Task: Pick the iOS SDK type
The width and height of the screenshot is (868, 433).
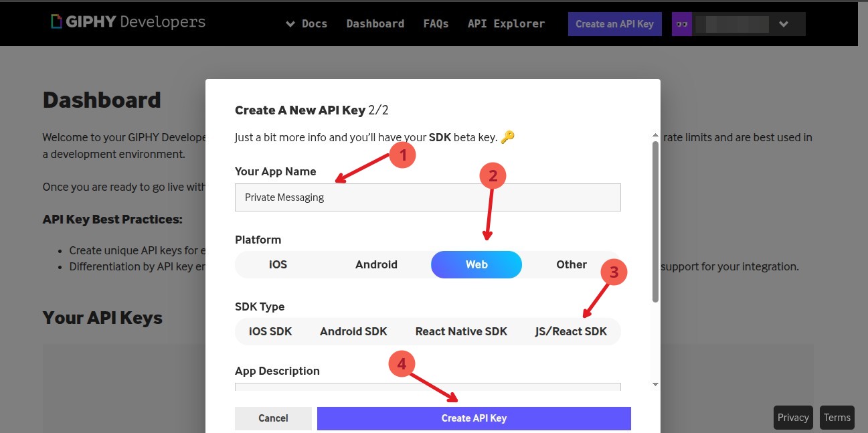Action: pyautogui.click(x=270, y=331)
